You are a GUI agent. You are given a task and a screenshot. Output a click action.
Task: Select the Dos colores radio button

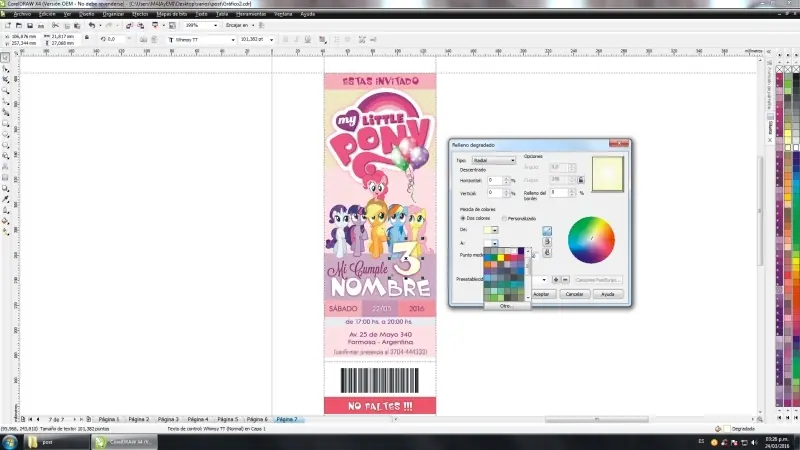point(463,218)
